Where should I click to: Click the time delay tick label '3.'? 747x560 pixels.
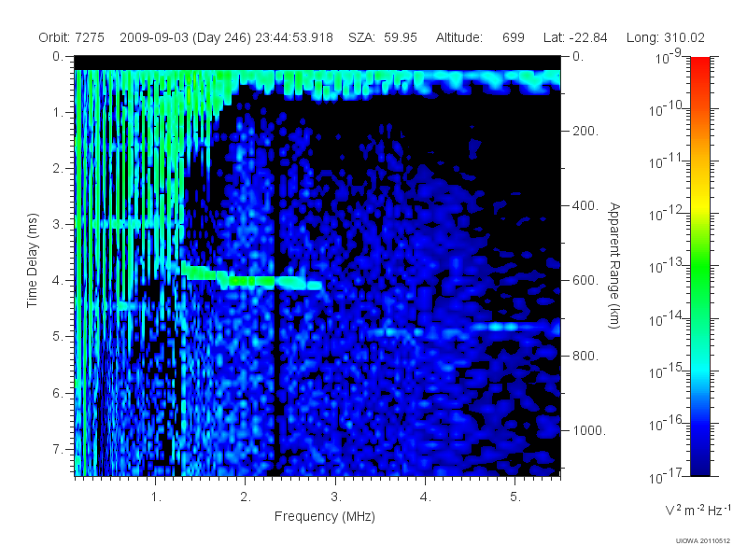tap(58, 224)
